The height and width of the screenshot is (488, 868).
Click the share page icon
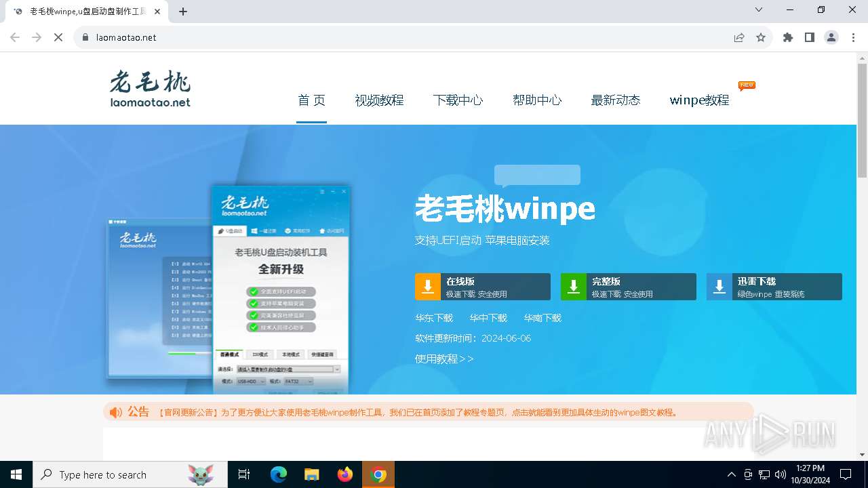point(739,37)
